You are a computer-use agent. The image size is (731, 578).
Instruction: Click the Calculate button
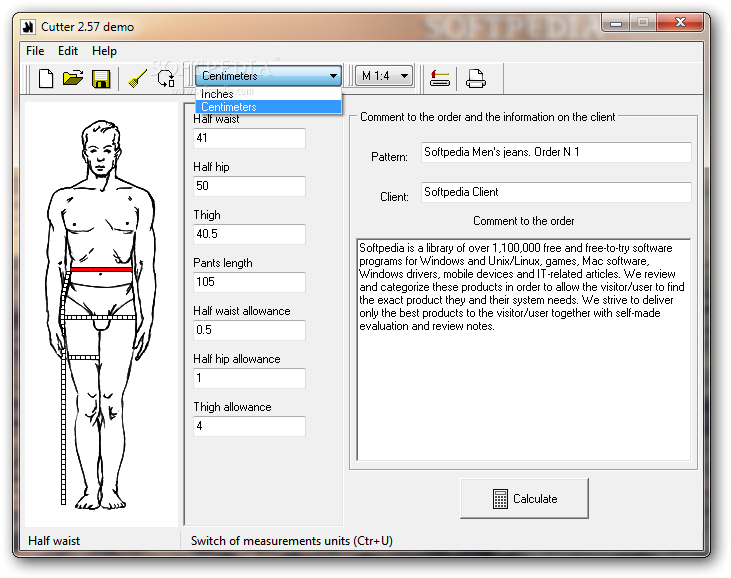coord(524,498)
